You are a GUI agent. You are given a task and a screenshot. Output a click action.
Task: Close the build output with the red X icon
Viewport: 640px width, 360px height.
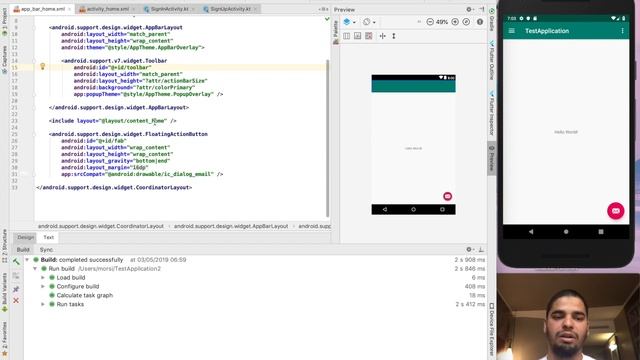click(16, 300)
